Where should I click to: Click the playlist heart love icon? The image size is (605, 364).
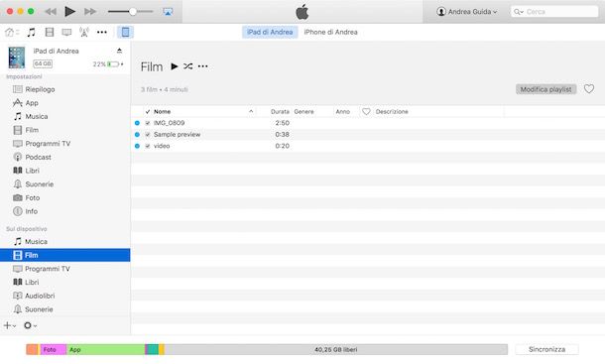589,89
